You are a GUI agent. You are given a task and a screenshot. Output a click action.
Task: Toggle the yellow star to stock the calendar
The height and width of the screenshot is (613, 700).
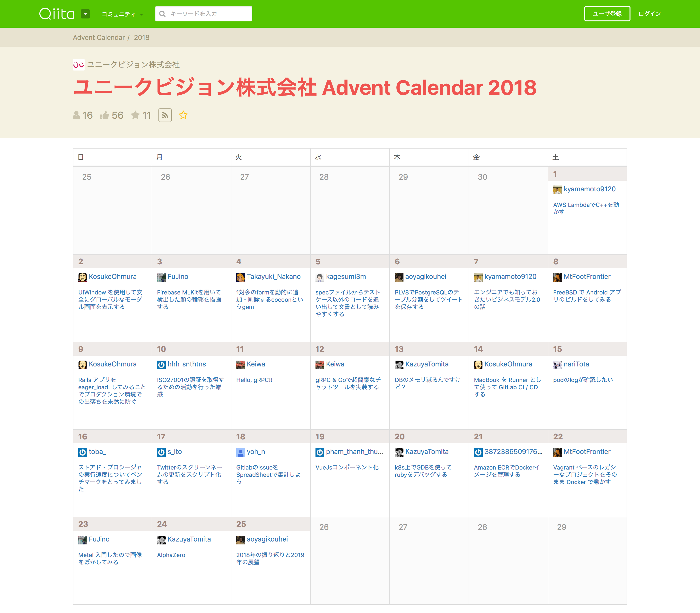click(x=183, y=115)
